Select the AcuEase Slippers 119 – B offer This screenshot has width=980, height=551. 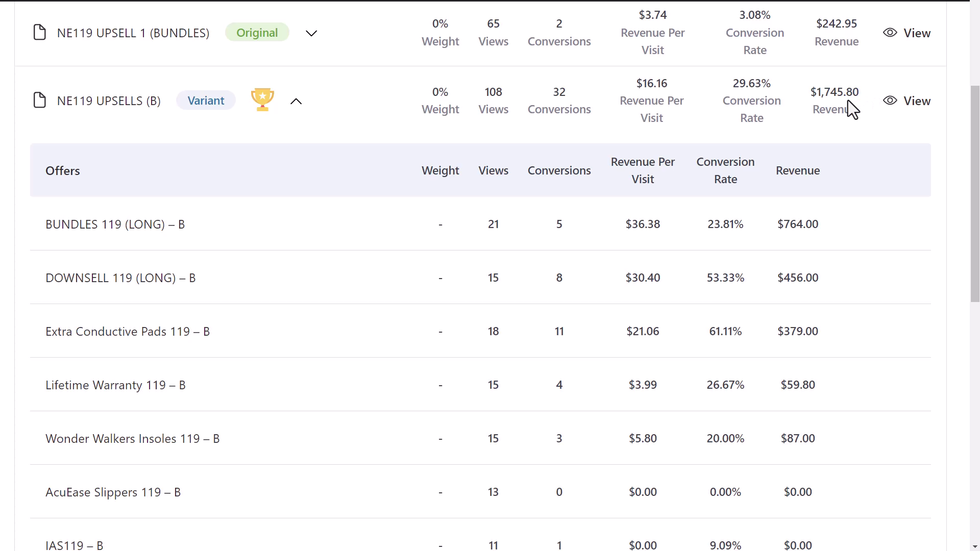[x=113, y=492]
